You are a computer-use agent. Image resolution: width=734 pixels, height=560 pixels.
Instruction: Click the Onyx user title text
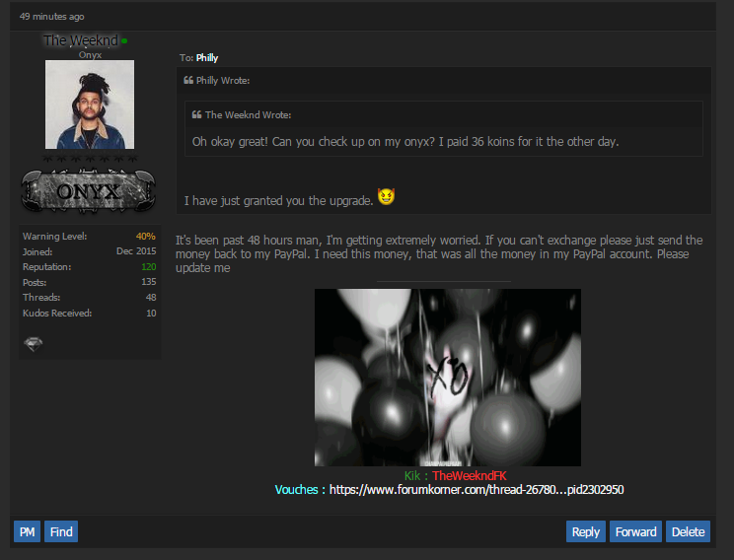90,55
